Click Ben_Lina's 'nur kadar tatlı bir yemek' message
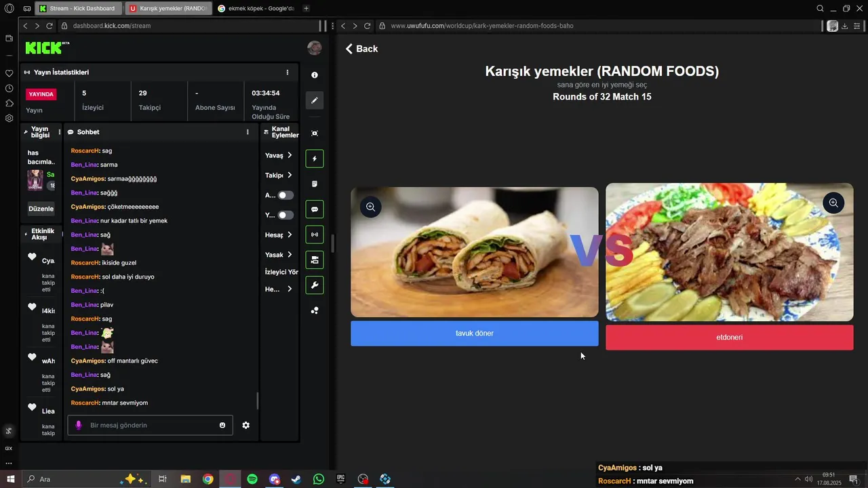Screen dimensions: 868x488 point(119,220)
